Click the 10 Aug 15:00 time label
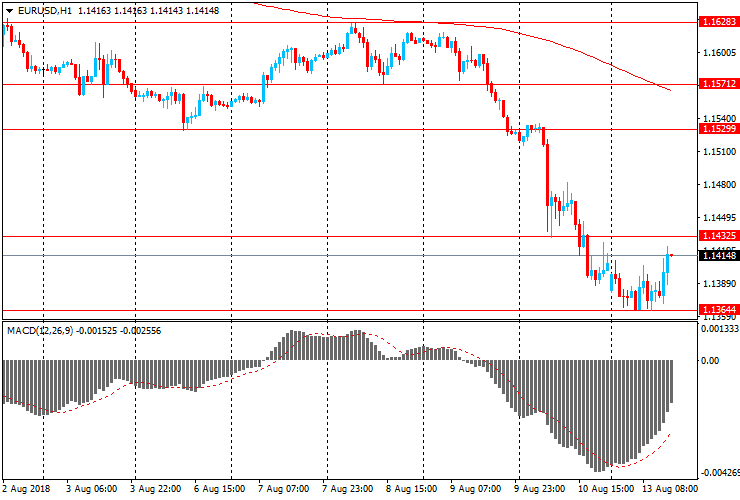740x500 pixels. (606, 489)
